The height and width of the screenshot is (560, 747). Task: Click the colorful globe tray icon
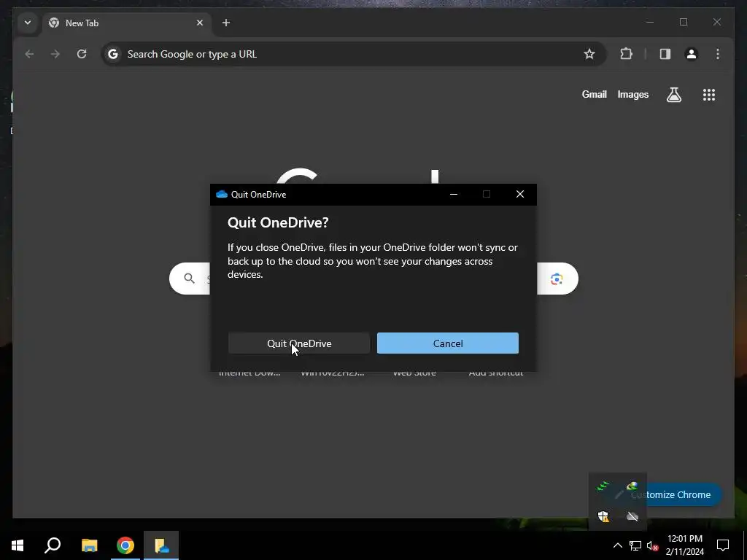coord(632,486)
